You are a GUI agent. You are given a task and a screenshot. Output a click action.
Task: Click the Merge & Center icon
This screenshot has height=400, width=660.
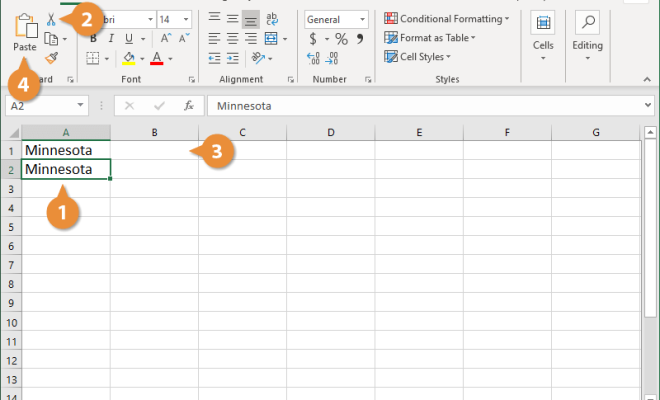[271, 39]
